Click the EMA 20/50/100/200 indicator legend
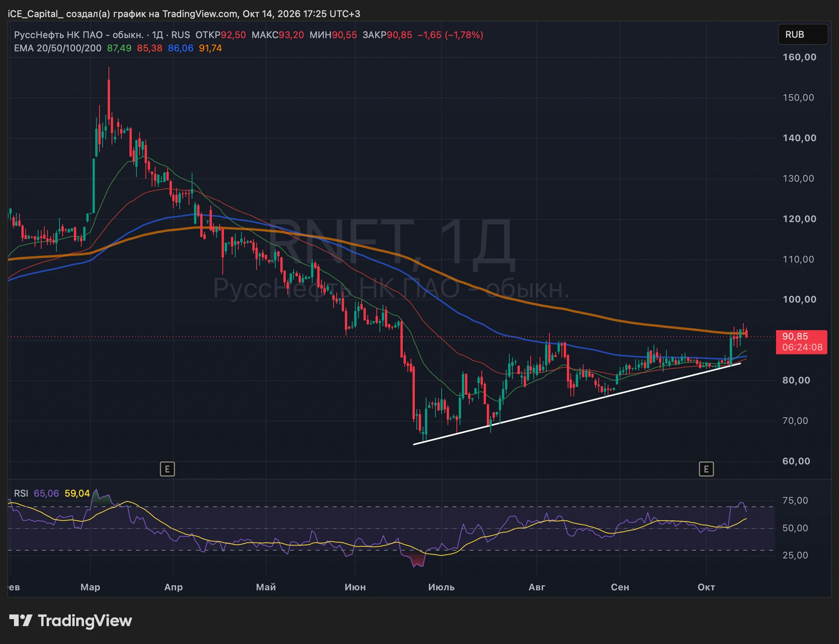The width and height of the screenshot is (839, 644). click(58, 48)
